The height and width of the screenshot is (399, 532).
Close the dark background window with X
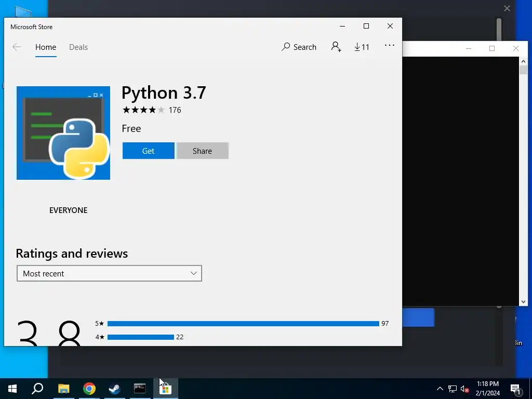coord(507,8)
